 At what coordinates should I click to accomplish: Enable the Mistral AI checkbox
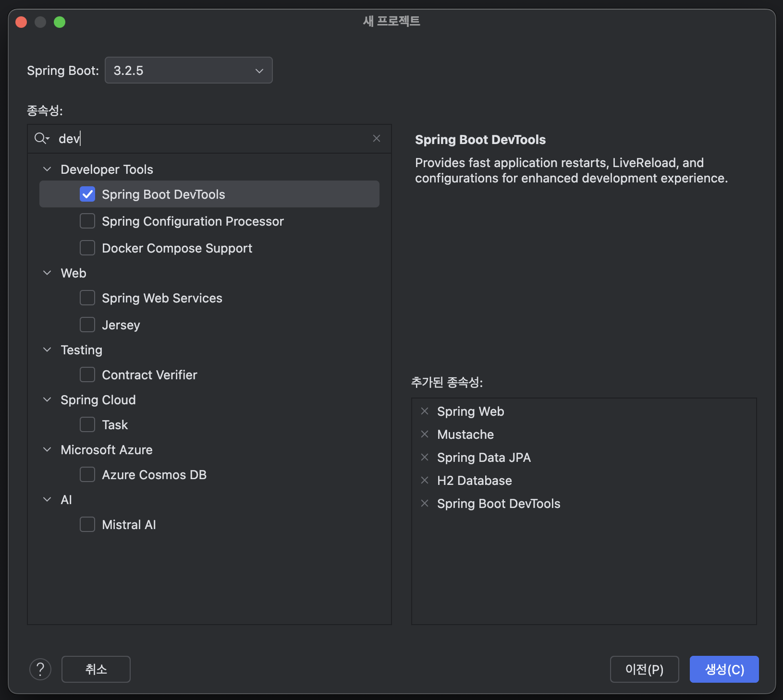87,524
